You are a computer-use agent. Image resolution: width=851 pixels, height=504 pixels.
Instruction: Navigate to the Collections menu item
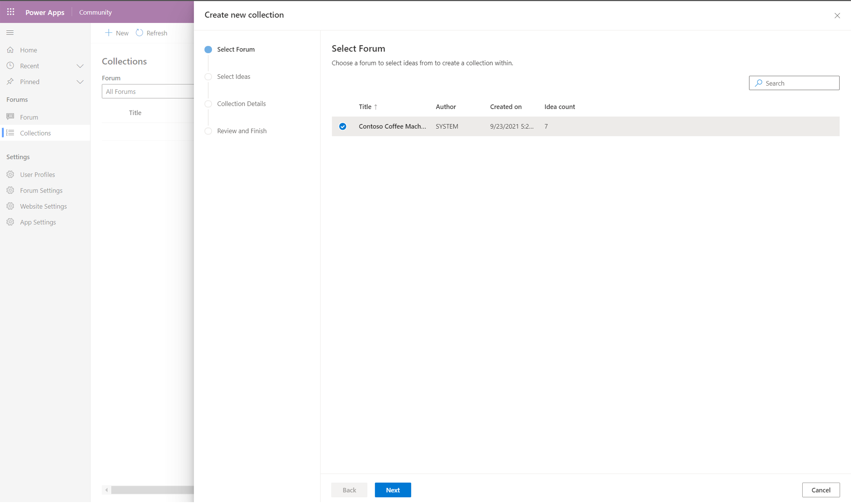[x=35, y=132]
